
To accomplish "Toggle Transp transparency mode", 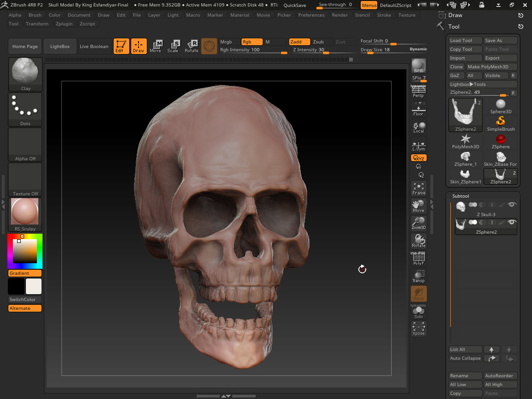I will click(x=419, y=276).
